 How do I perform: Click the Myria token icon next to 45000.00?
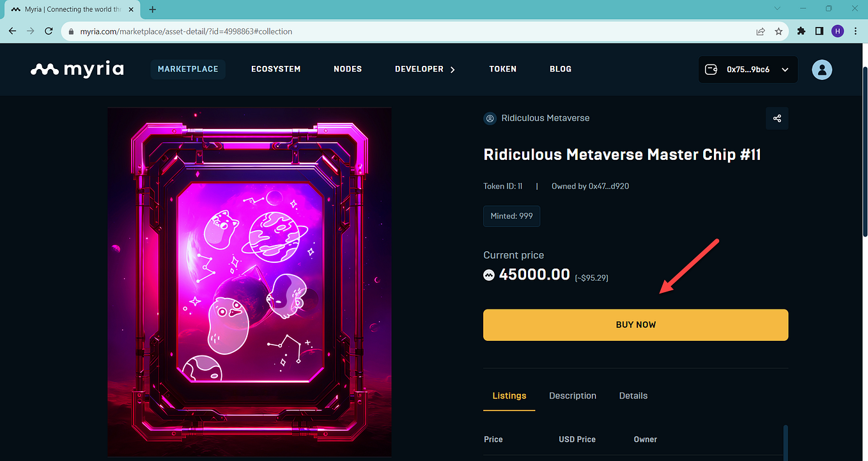[488, 274]
